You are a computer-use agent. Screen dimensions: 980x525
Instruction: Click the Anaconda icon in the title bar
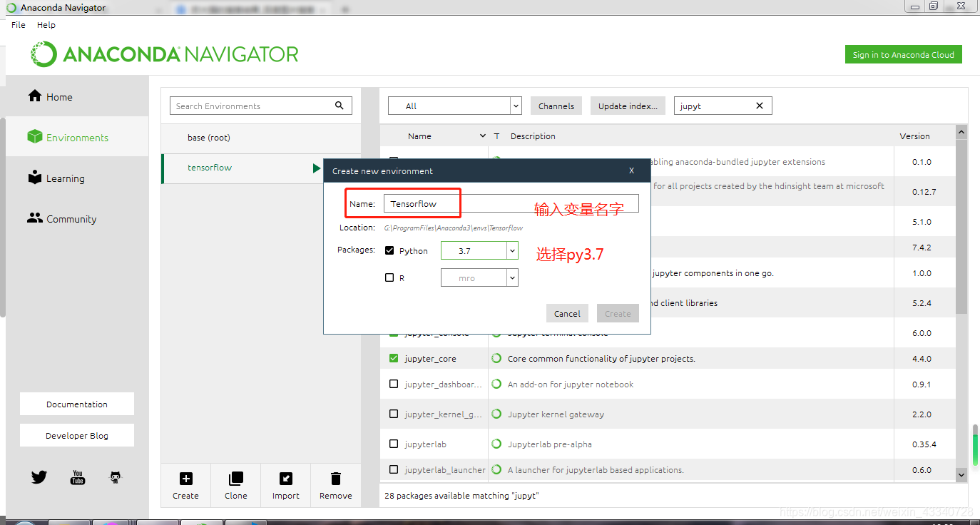(11, 8)
